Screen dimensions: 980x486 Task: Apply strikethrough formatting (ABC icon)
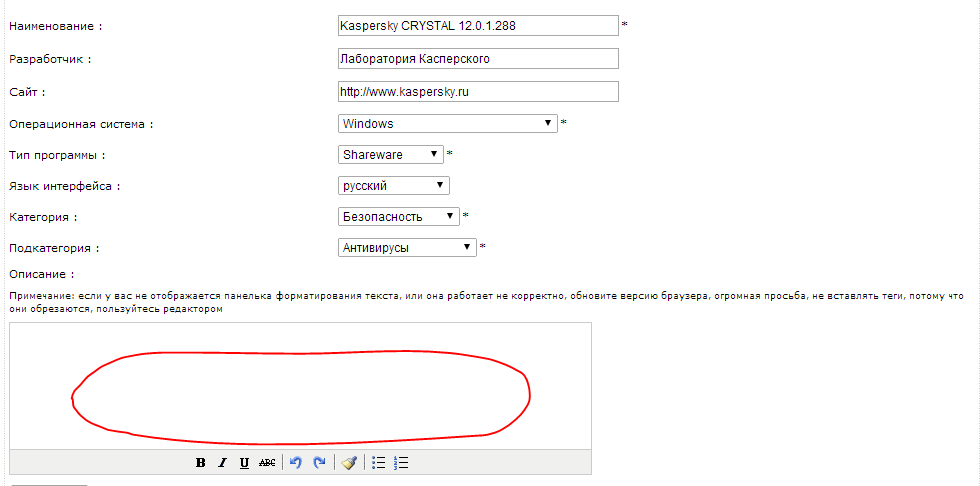(267, 463)
